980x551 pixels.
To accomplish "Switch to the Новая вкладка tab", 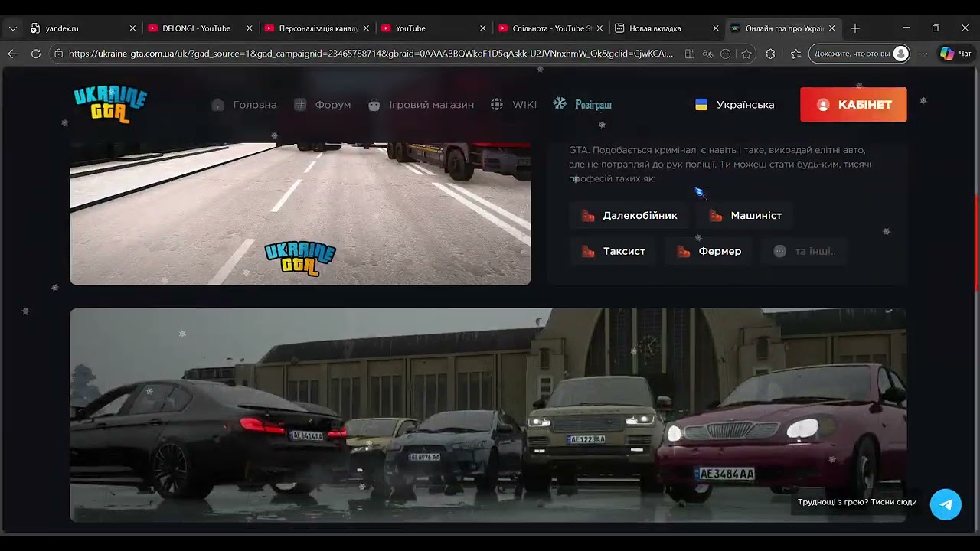I will click(666, 28).
